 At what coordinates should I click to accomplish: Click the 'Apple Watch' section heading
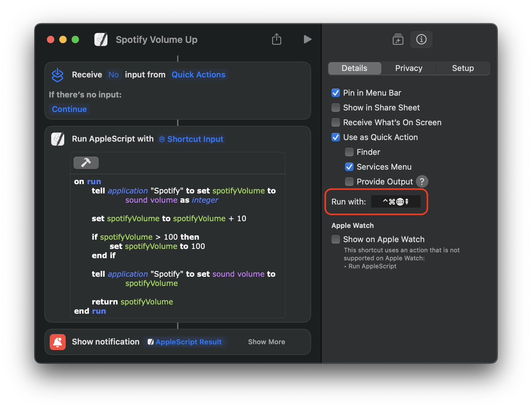[x=352, y=225]
